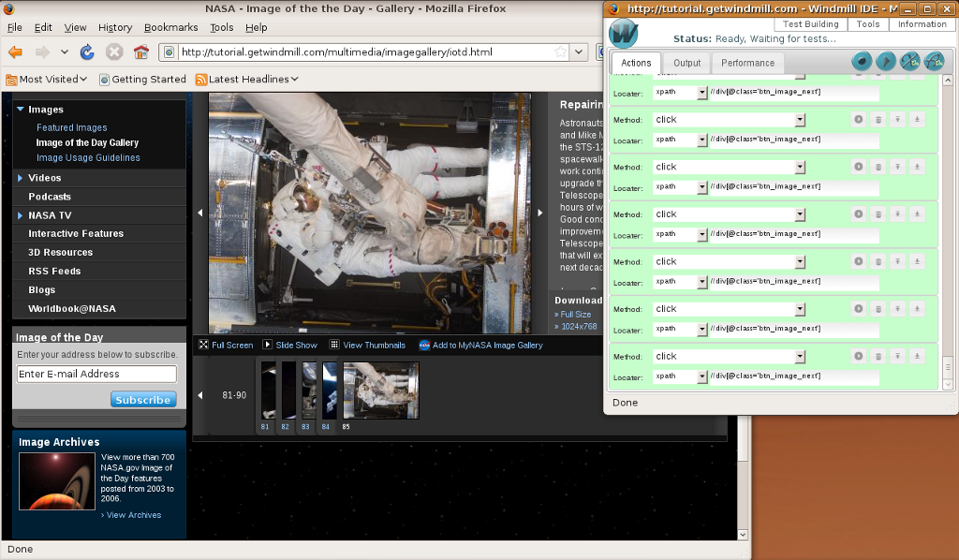Image resolution: width=959 pixels, height=560 pixels.
Task: Click the Windmill logo in the IDE header
Action: click(624, 34)
